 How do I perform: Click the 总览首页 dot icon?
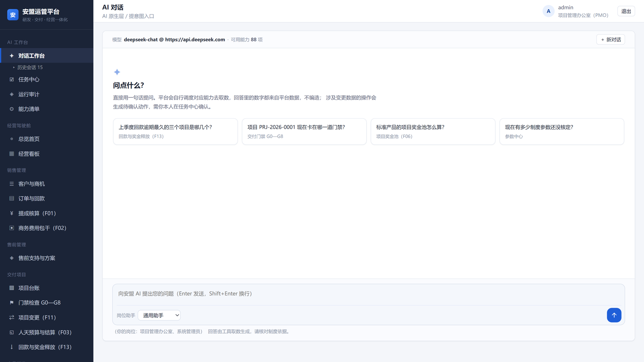[12, 139]
